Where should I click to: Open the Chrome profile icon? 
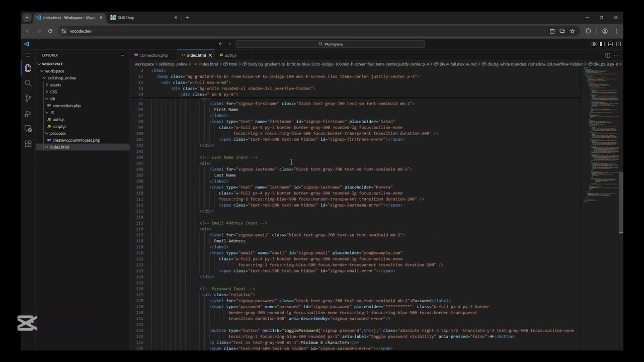tap(605, 31)
